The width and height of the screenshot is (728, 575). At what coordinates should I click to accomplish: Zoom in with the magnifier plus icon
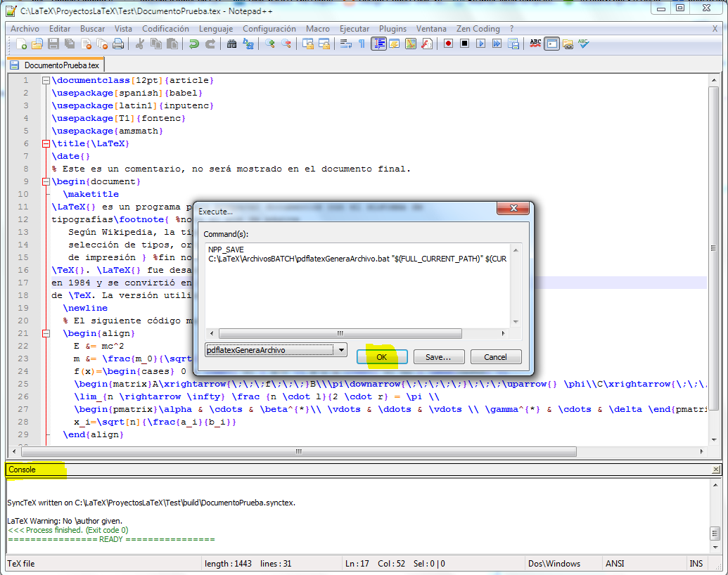point(270,44)
